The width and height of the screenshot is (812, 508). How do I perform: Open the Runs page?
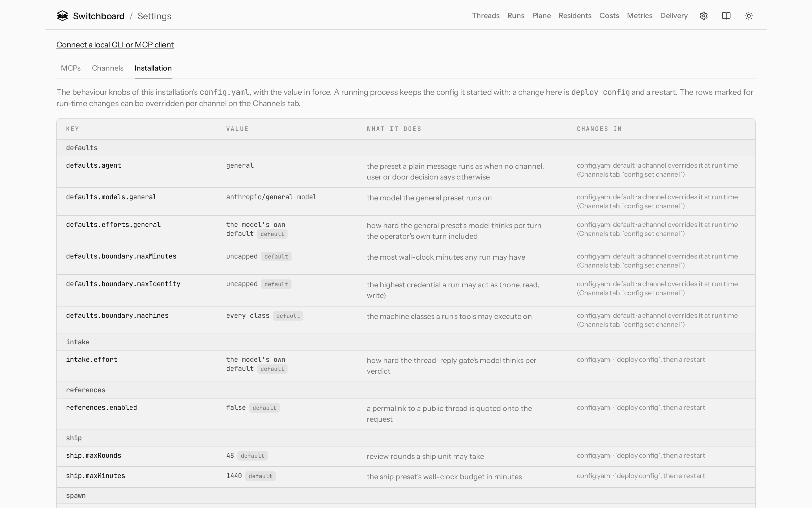(516, 16)
